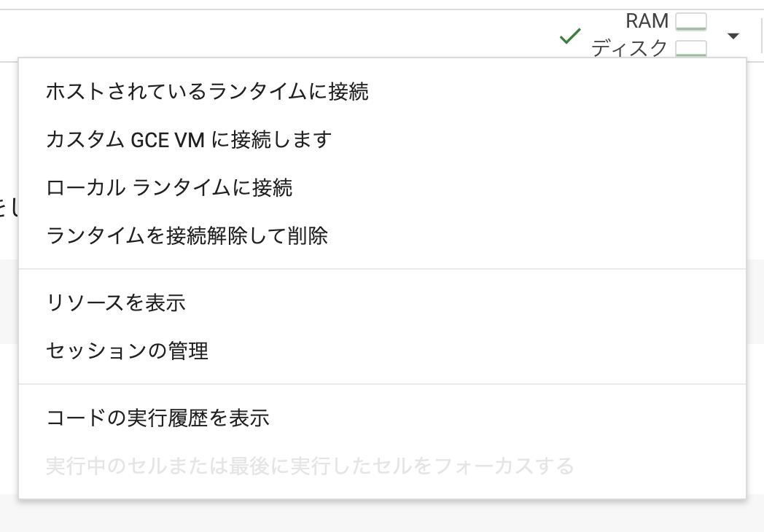Screen dimensions: 764x532
Task: Click the gray cell strip at left edge
Action: [x=9, y=302]
